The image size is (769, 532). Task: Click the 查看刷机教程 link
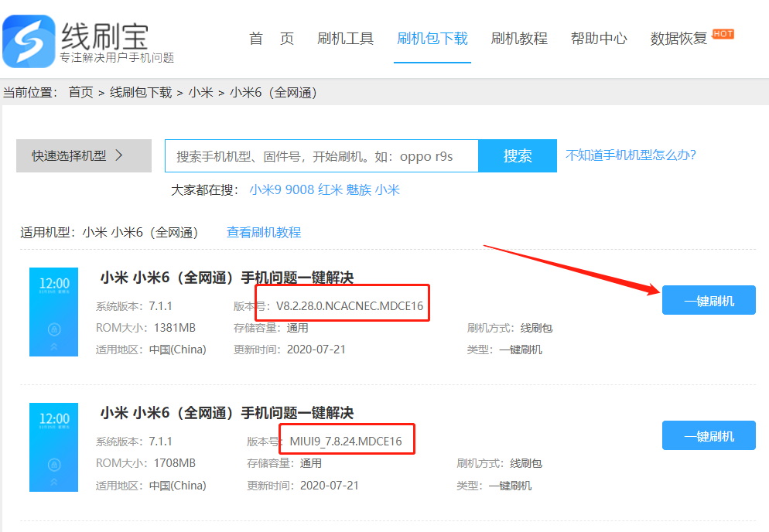pyautogui.click(x=264, y=233)
